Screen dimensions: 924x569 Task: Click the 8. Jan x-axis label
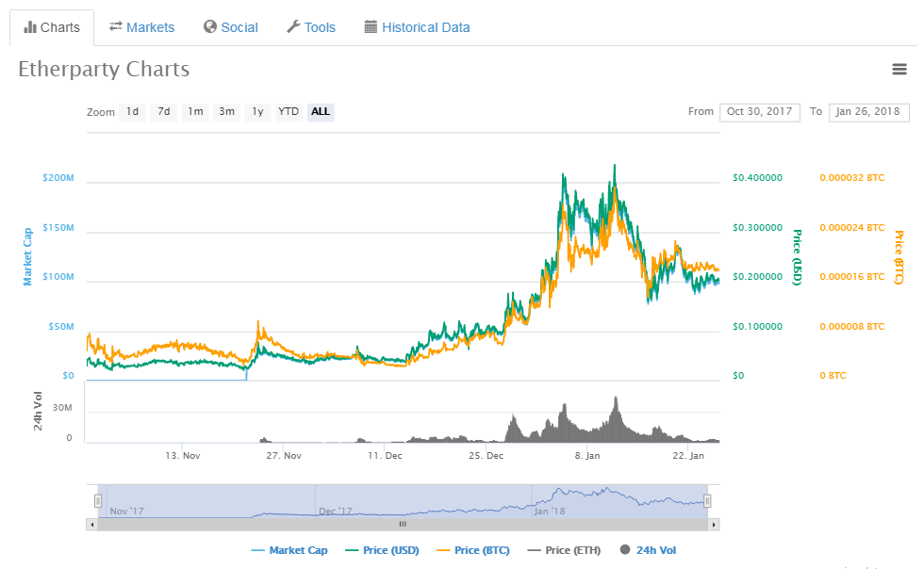tap(587, 456)
